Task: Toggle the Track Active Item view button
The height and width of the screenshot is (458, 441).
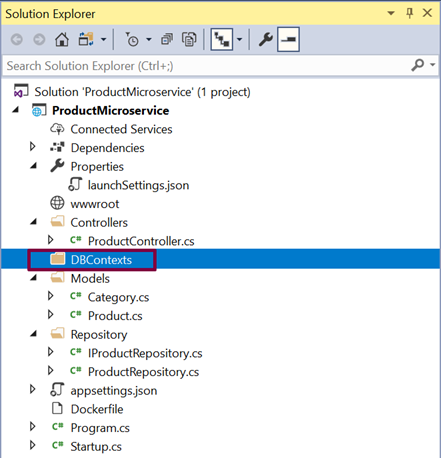Action: (x=222, y=40)
